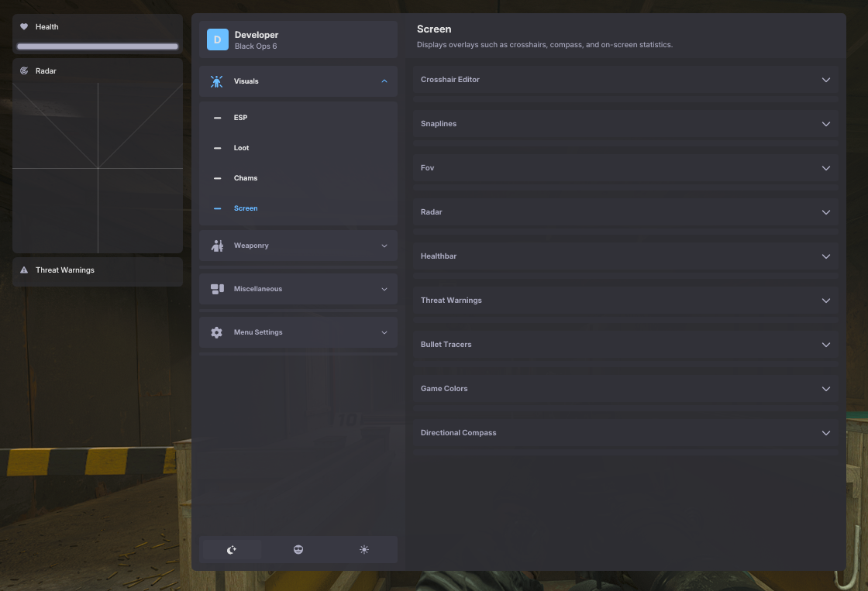Expand the Snaplines section chevron
The width and height of the screenshot is (868, 591).
tap(825, 124)
